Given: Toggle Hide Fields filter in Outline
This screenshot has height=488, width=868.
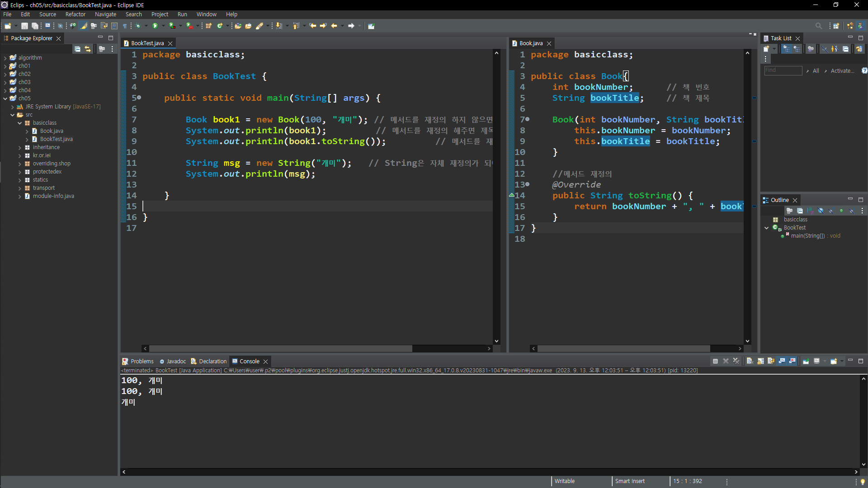Looking at the screenshot, I should (821, 211).
